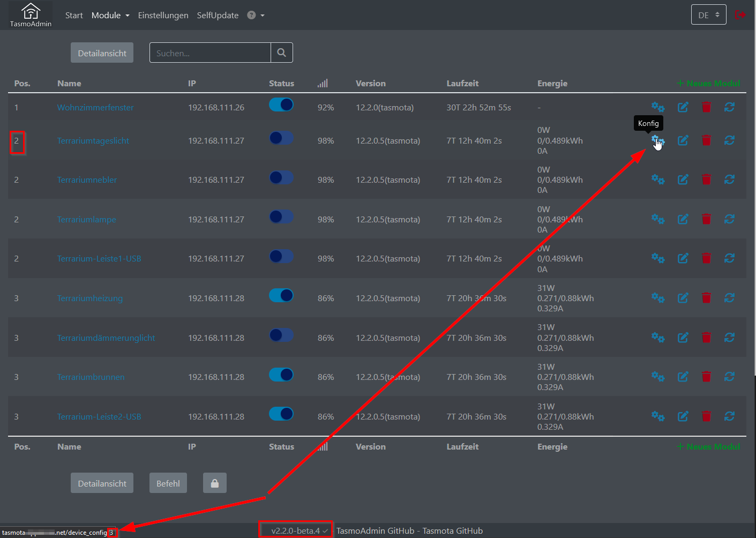Click the Suchen search input field
This screenshot has width=756, height=538.
(209, 53)
